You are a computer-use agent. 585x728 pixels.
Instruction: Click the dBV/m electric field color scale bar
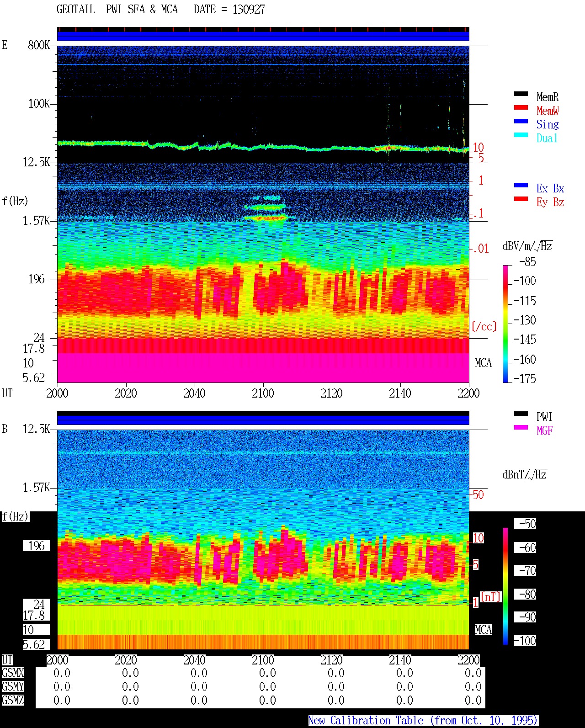click(x=505, y=324)
